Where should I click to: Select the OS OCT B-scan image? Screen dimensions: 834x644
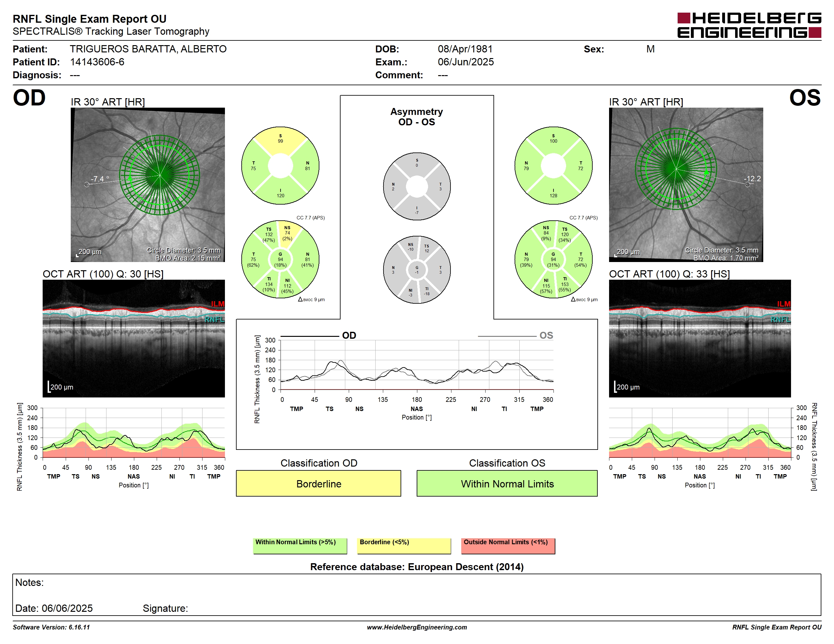[x=700, y=338]
